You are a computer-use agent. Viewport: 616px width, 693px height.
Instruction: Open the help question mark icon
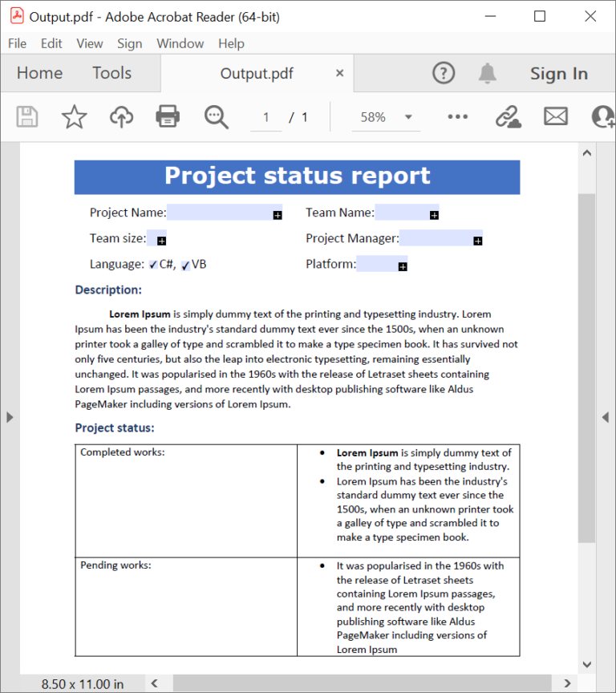(x=444, y=74)
